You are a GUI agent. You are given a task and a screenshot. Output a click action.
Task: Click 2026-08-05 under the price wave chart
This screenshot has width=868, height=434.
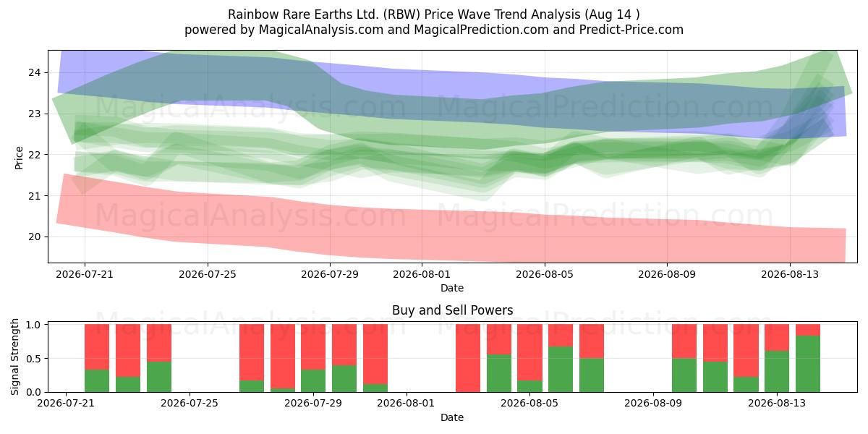pos(545,275)
